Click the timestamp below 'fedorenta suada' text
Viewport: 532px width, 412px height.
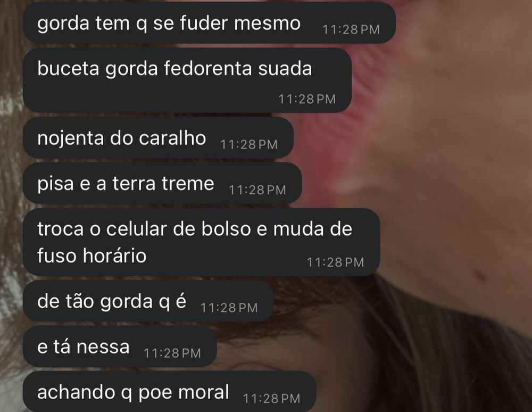[x=307, y=99]
